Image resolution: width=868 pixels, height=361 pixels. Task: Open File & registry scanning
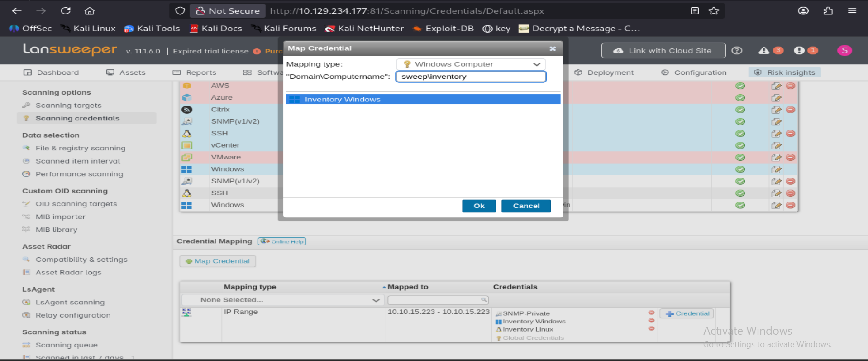tap(81, 148)
